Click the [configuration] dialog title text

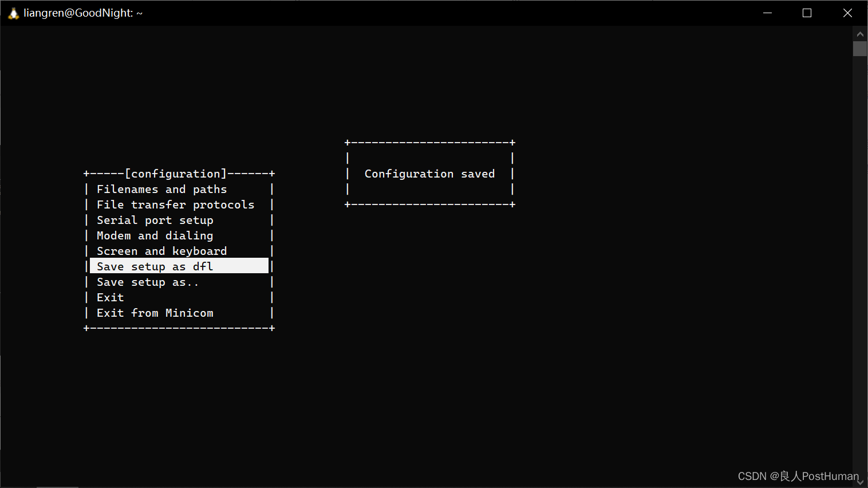pos(175,173)
